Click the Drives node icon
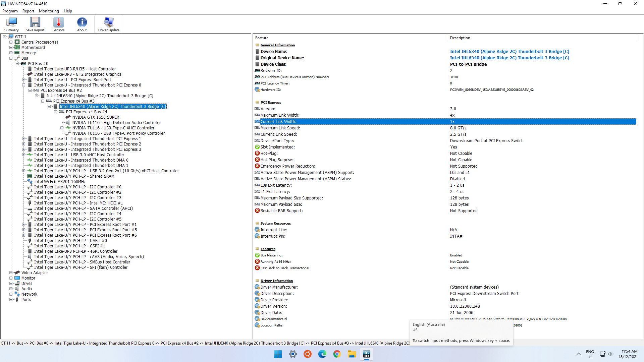Image resolution: width=644 pixels, height=362 pixels. tap(17, 283)
